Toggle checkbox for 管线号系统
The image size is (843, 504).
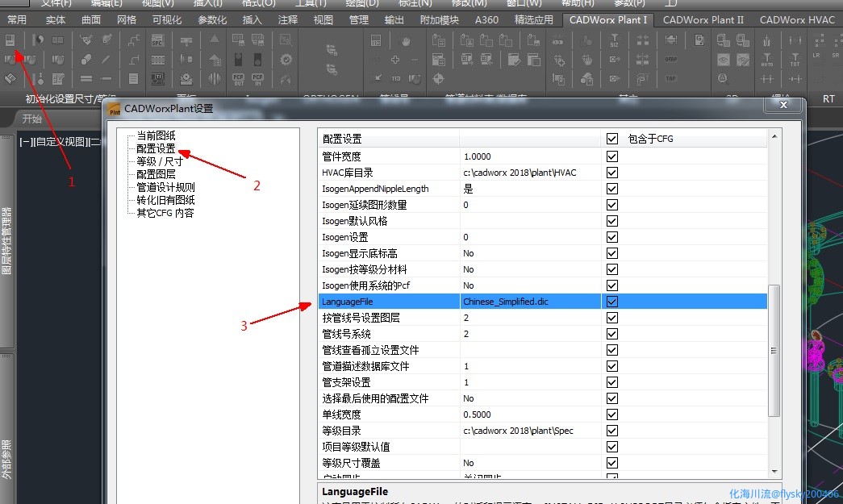click(611, 334)
